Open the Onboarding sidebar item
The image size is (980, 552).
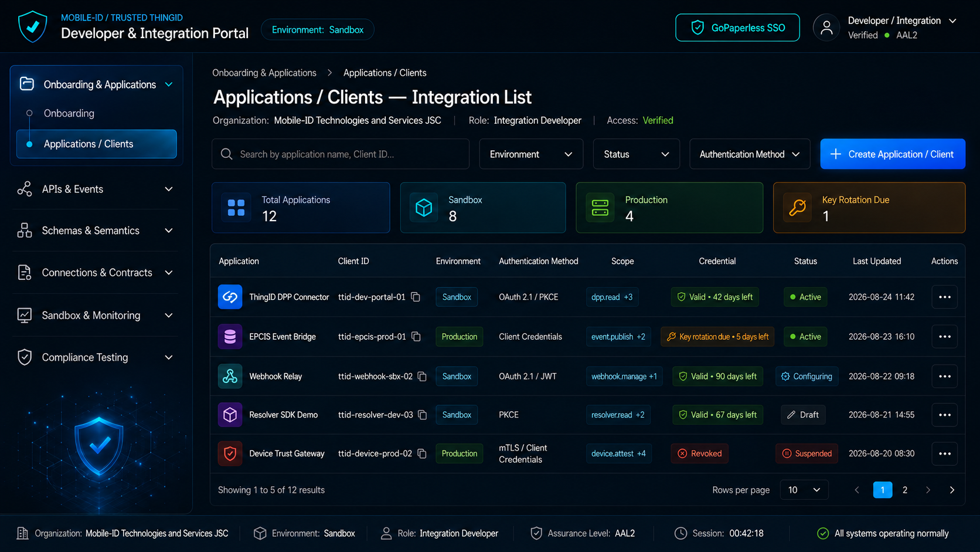[x=69, y=113]
